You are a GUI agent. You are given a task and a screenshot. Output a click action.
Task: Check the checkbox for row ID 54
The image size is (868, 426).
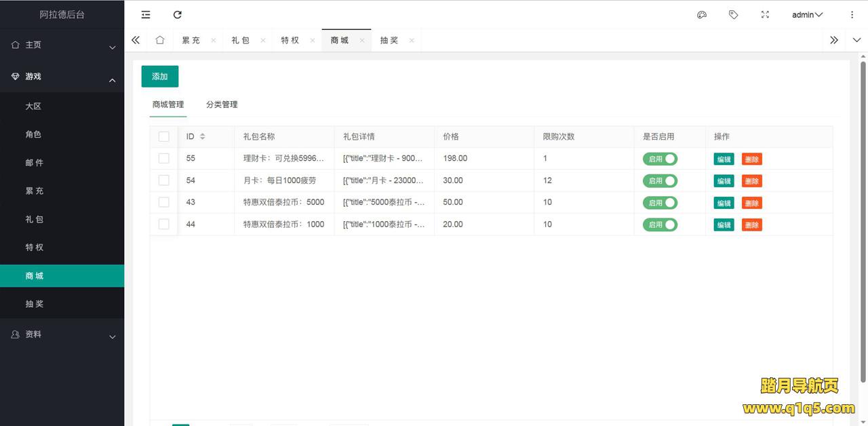pos(163,180)
